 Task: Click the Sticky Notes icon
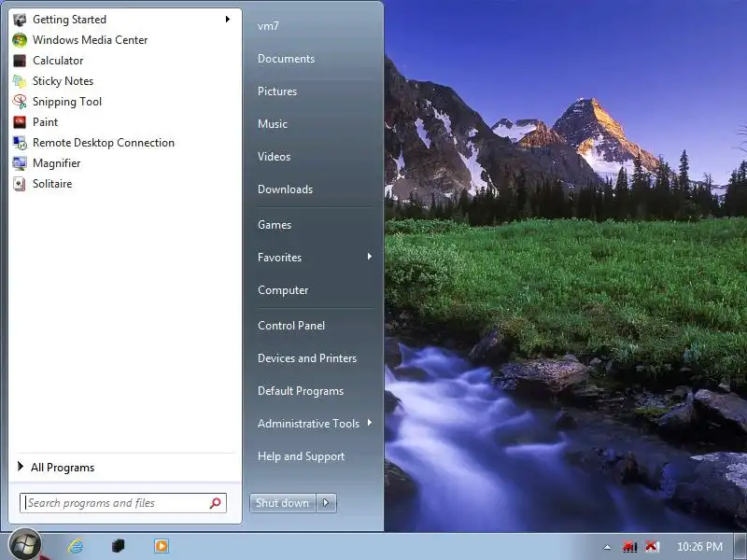20,81
